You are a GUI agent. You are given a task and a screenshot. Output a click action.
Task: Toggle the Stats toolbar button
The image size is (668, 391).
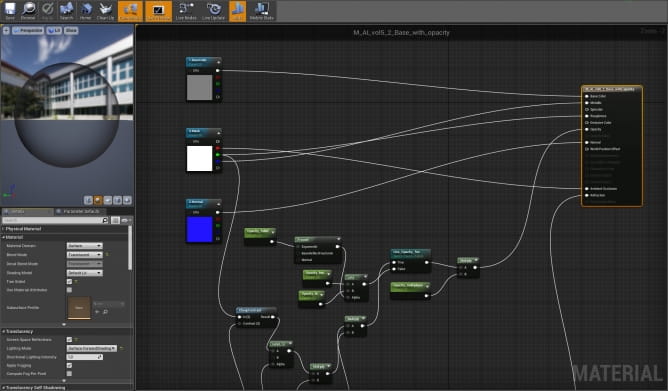coord(237,11)
